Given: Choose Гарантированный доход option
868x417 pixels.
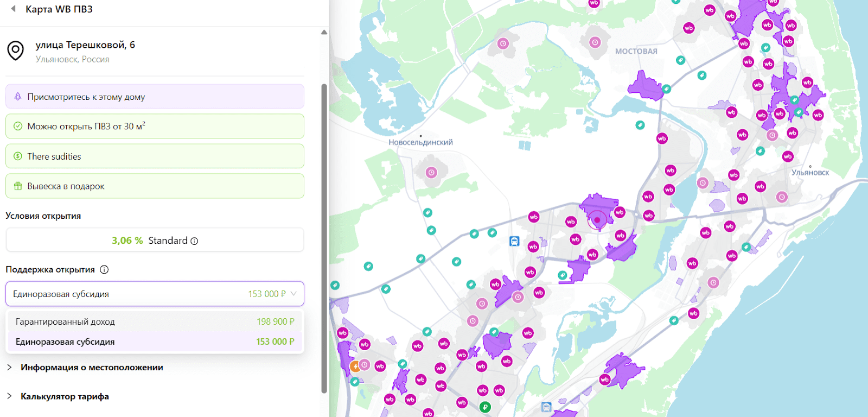Looking at the screenshot, I should pos(155,321).
